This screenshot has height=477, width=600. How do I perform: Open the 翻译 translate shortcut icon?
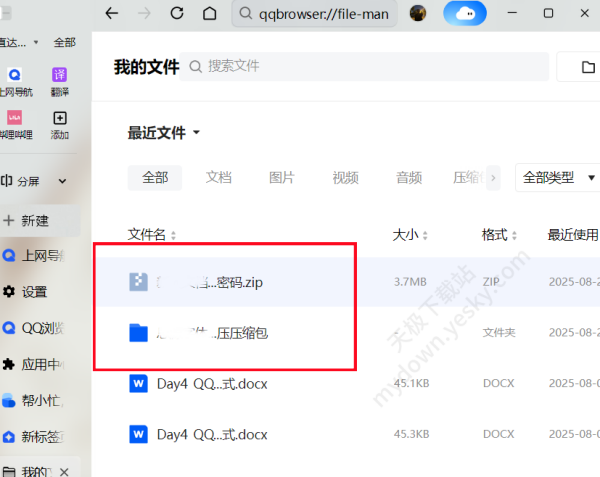coord(60,76)
